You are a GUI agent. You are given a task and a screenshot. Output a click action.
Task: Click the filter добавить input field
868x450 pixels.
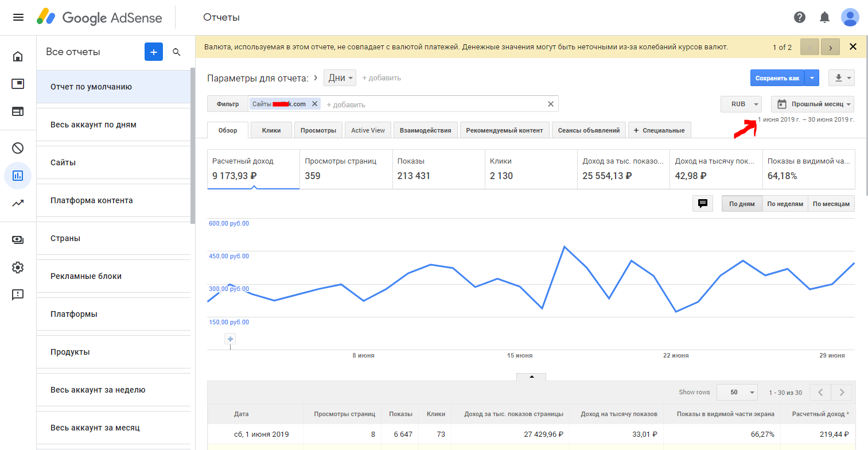point(430,104)
